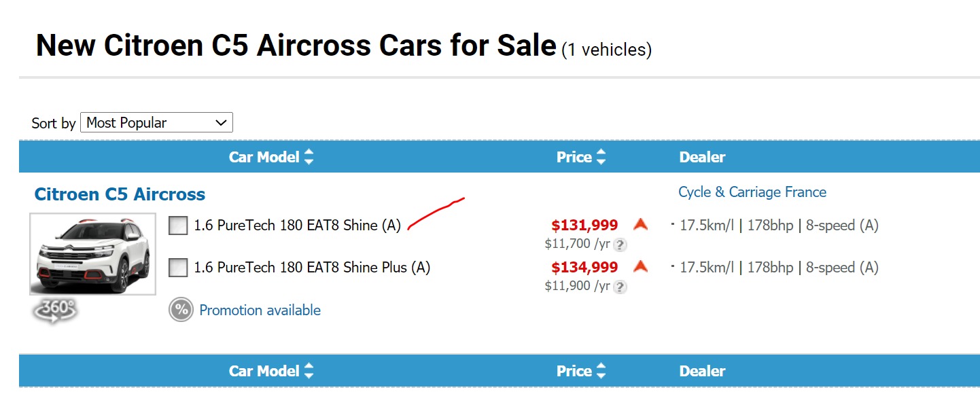980x394 pixels.
Task: Click price increase arrow next to $134,999
Action: (x=640, y=266)
